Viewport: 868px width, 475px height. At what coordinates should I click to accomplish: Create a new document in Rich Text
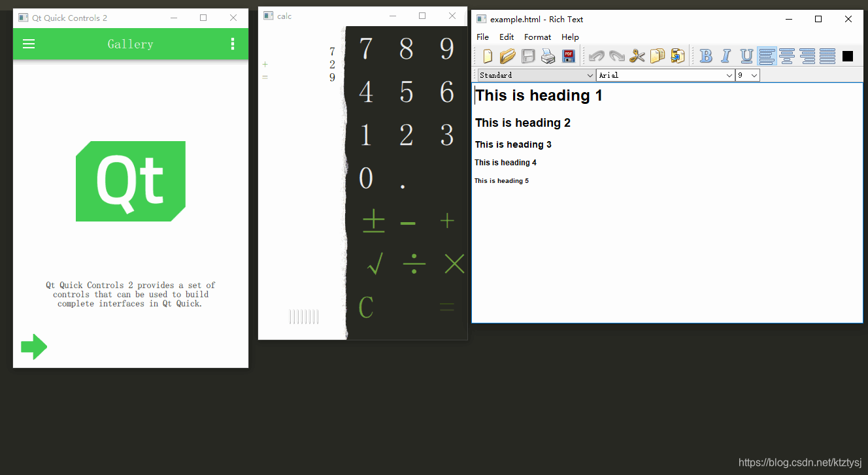click(x=488, y=56)
